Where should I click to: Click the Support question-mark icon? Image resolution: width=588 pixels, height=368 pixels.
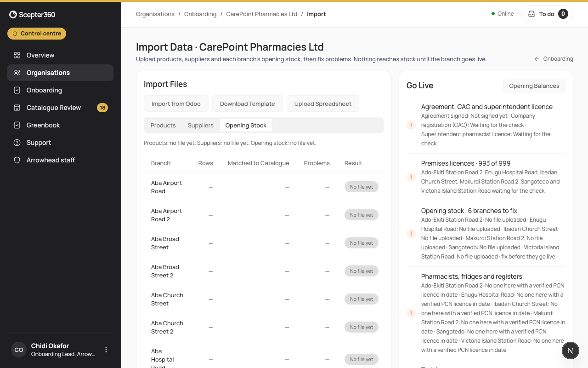tap(17, 143)
